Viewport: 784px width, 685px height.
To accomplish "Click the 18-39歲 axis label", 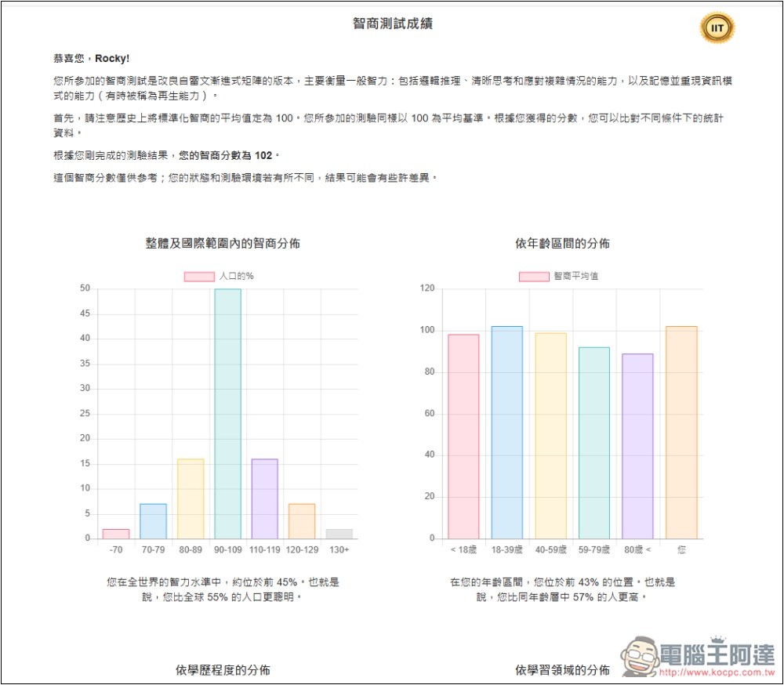I will (x=507, y=550).
